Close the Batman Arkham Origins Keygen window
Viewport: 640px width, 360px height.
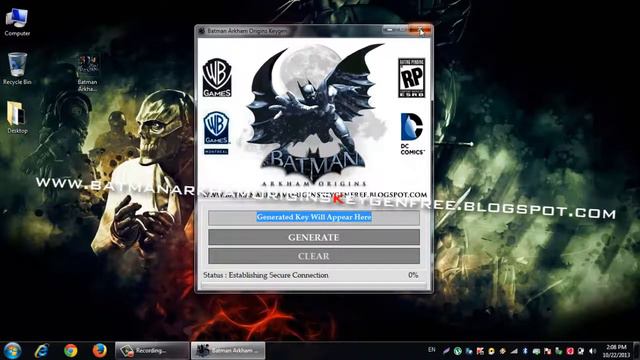420,30
